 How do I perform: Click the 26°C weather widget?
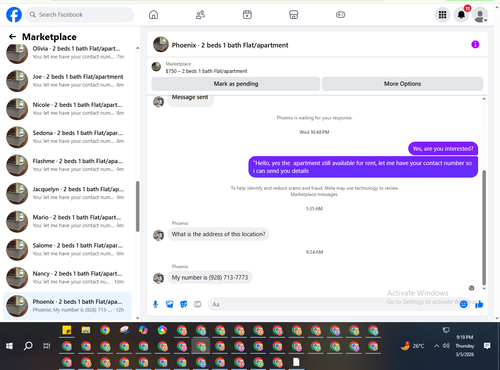[413, 346]
